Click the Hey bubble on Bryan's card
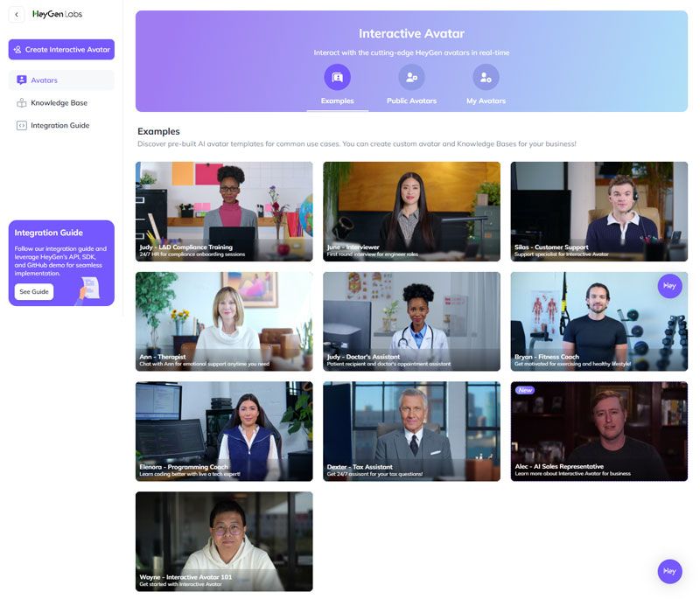The width and height of the screenshot is (700, 599). click(669, 286)
